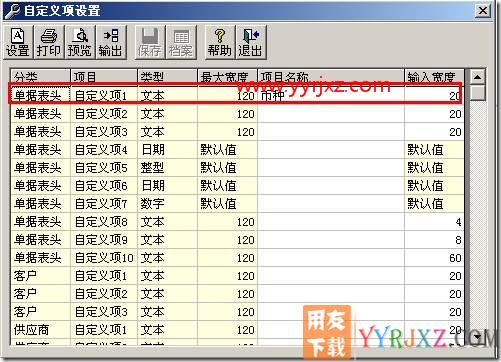Screen dimensions: 501x362
Task: Click the 保存 floppy disk icon
Action: pyautogui.click(x=150, y=43)
